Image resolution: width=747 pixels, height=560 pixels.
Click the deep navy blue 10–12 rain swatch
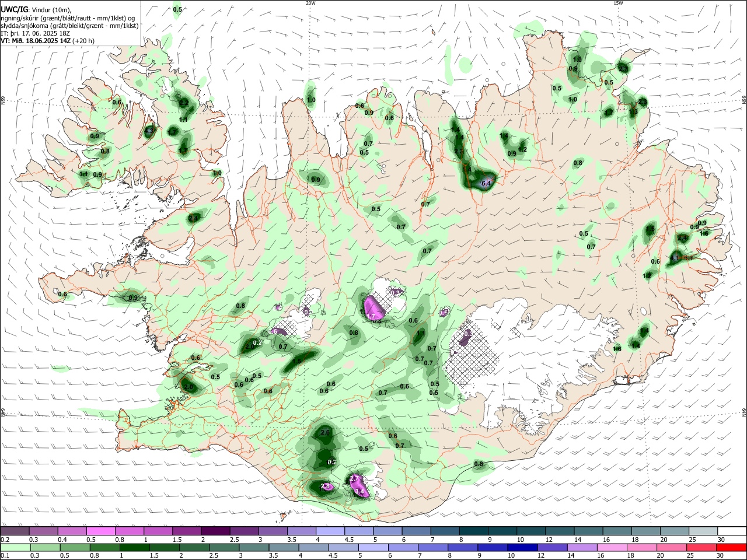point(522,547)
